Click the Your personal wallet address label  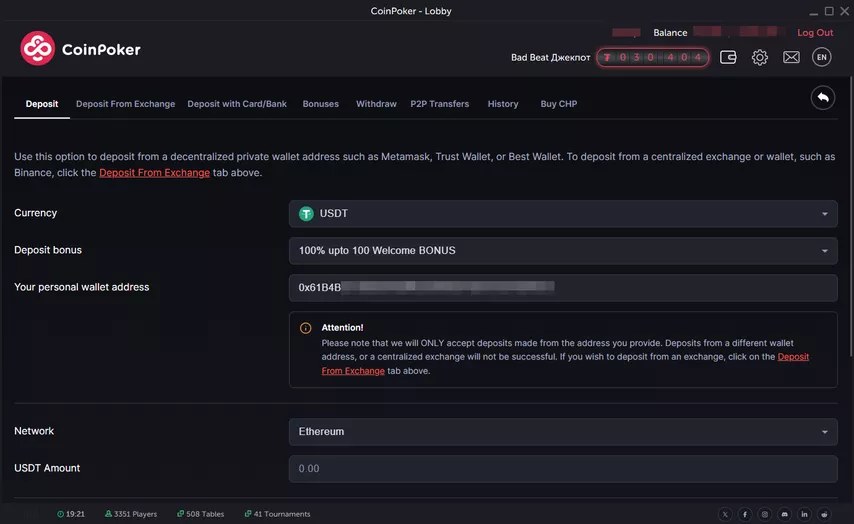82,287
